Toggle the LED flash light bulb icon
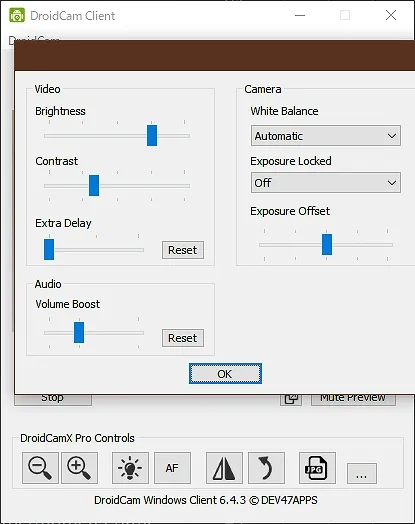This screenshot has width=415, height=524. (130, 468)
